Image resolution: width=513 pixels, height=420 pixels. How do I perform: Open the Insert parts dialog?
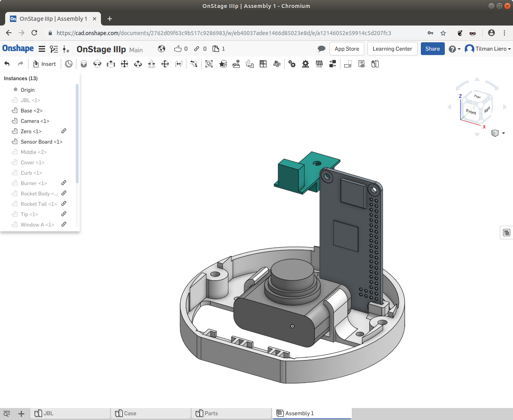coord(44,64)
